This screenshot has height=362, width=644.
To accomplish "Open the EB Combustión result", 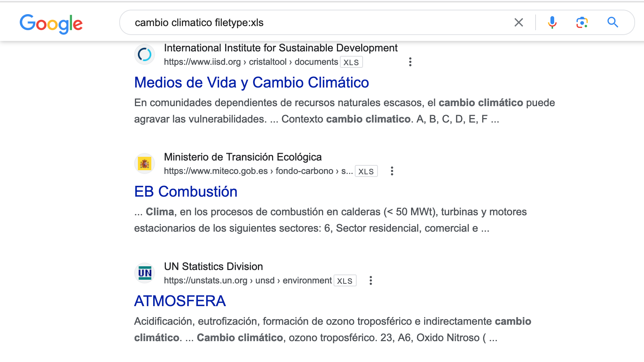I will click(186, 192).
